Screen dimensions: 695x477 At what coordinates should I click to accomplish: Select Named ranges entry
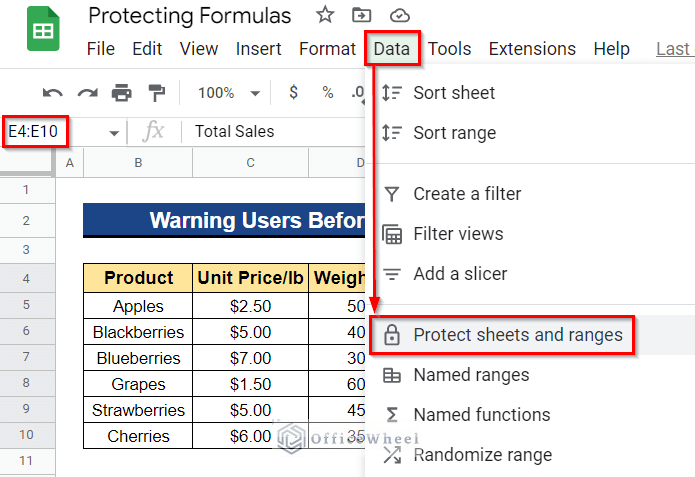[x=531, y=375]
